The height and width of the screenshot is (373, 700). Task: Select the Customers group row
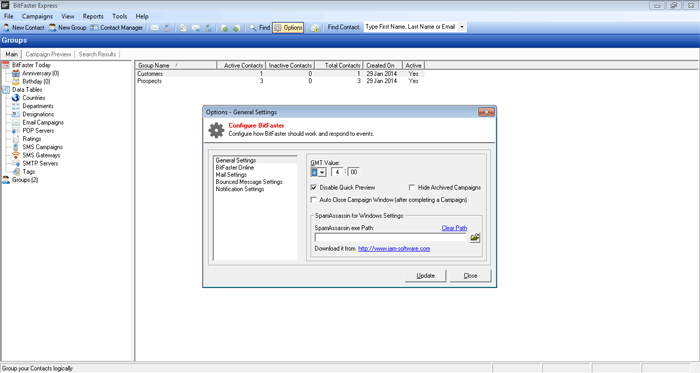pos(280,74)
